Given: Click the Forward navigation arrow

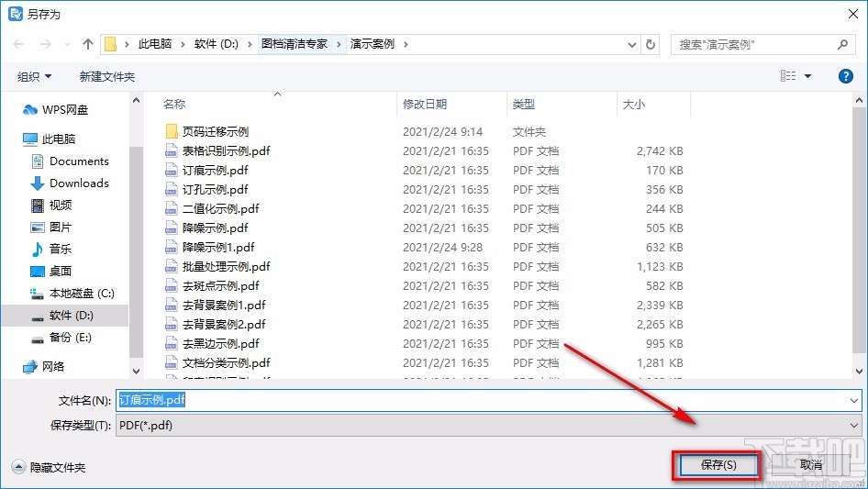Looking at the screenshot, I should [46, 44].
